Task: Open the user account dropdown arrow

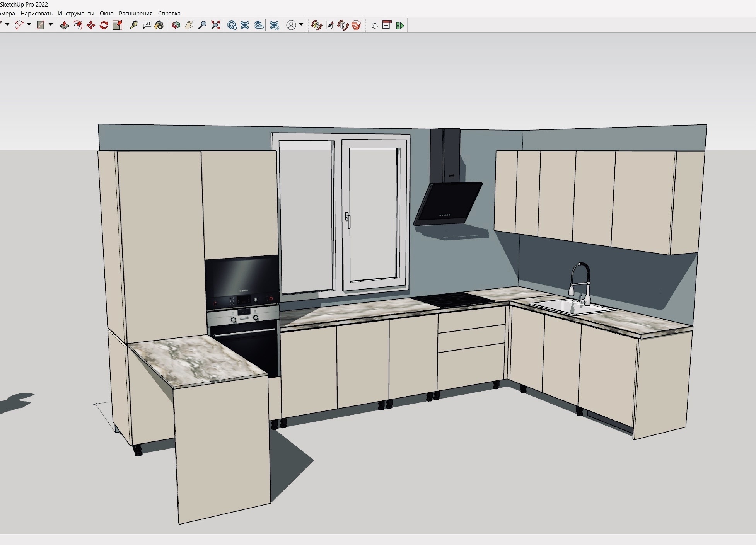Action: click(301, 25)
